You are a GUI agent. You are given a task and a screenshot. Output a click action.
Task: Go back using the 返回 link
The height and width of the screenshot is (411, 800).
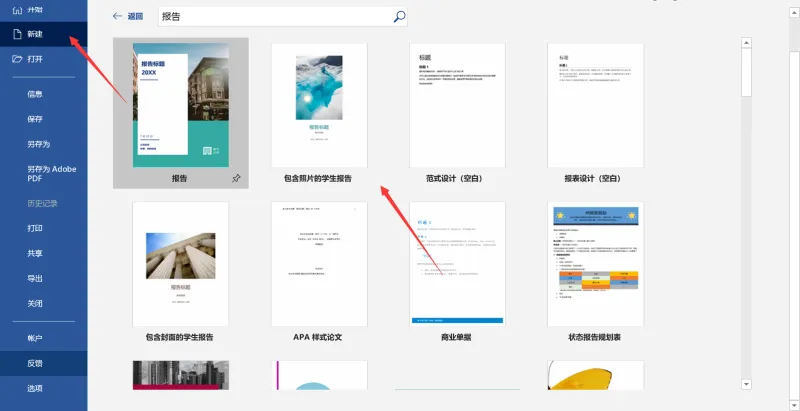point(136,16)
